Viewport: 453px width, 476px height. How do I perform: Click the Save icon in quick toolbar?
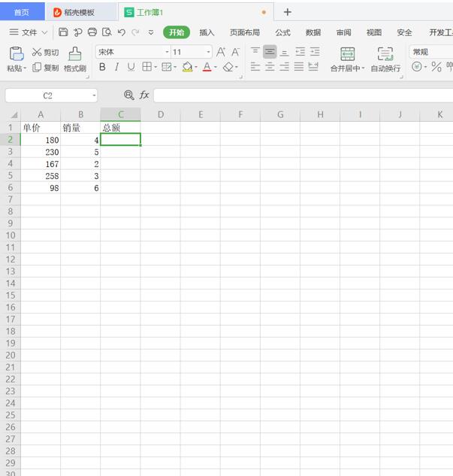[63, 32]
